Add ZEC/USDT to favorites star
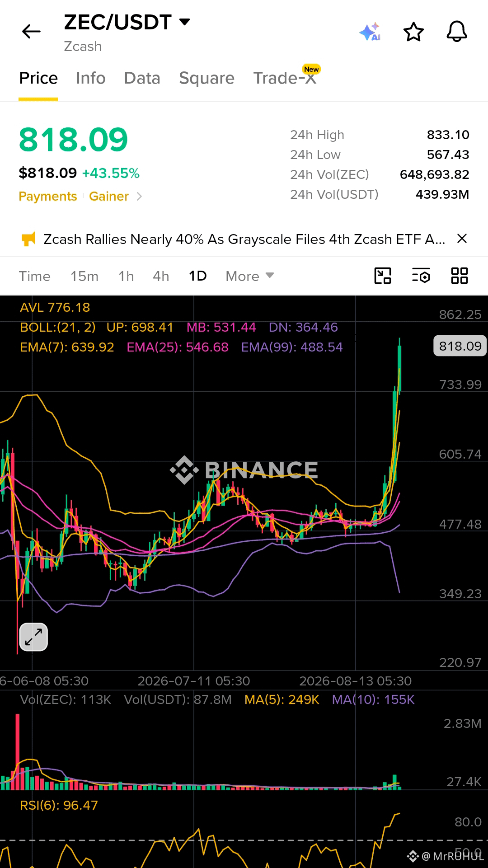This screenshot has height=868, width=488. coord(413,32)
